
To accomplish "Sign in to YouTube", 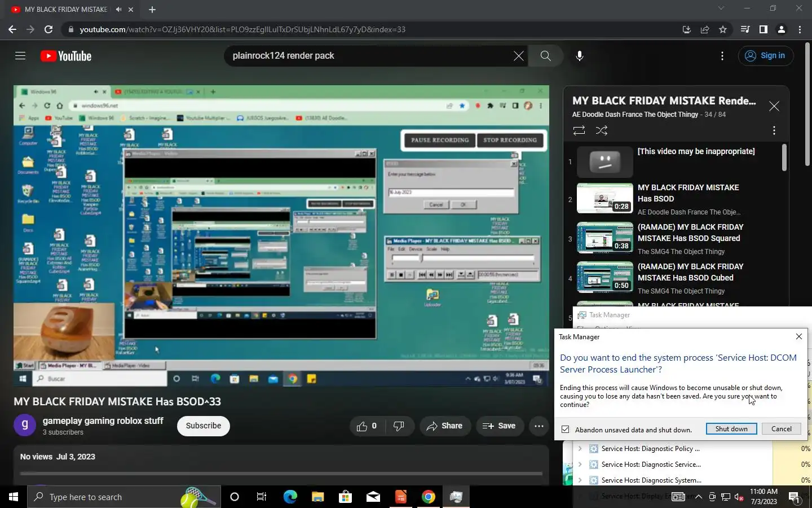I will pyautogui.click(x=765, y=56).
